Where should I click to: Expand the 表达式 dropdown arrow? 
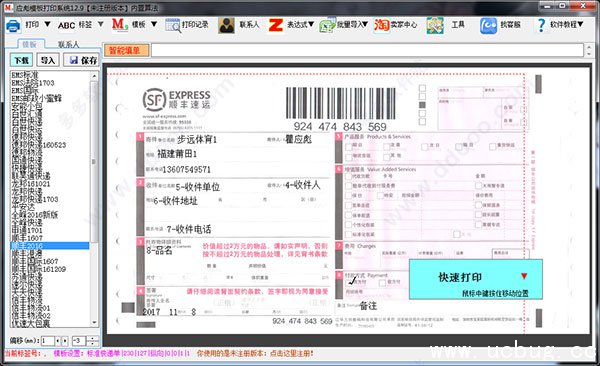click(x=311, y=24)
